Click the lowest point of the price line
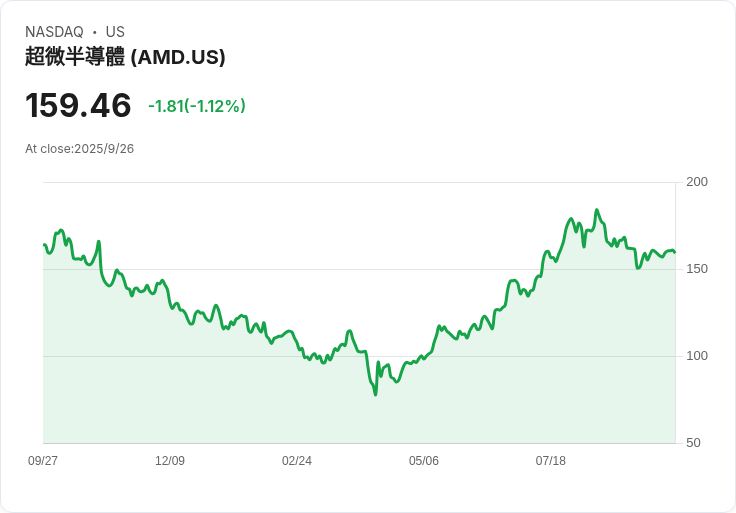Screen dimensions: 736x513 376,395
